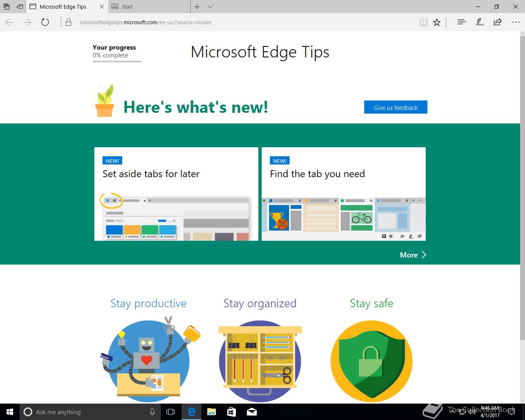This screenshot has height=420, width=525.
Task: Click the Edge taskbar icon
Action: tap(192, 412)
